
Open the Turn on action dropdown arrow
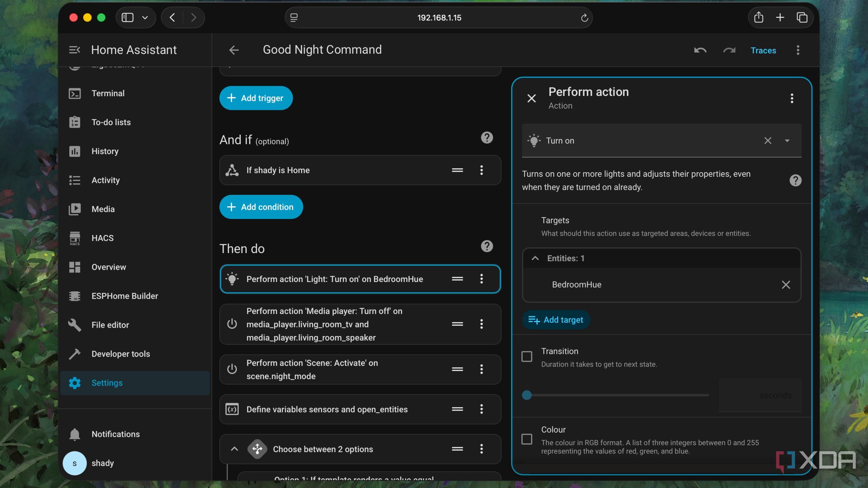(787, 140)
